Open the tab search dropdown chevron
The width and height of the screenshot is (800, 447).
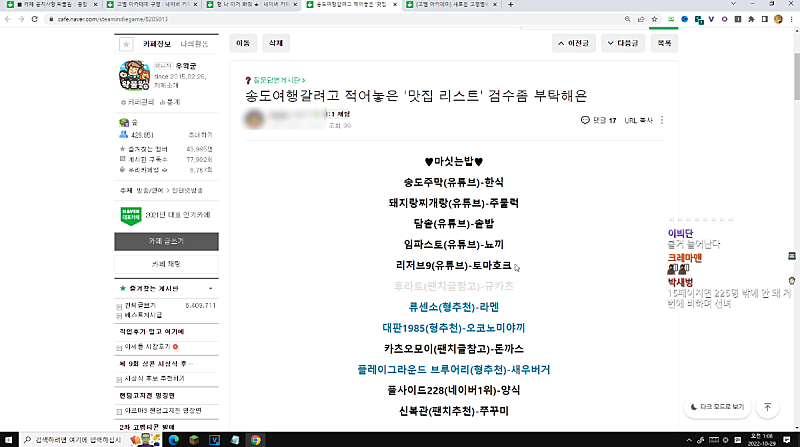[733, 4]
